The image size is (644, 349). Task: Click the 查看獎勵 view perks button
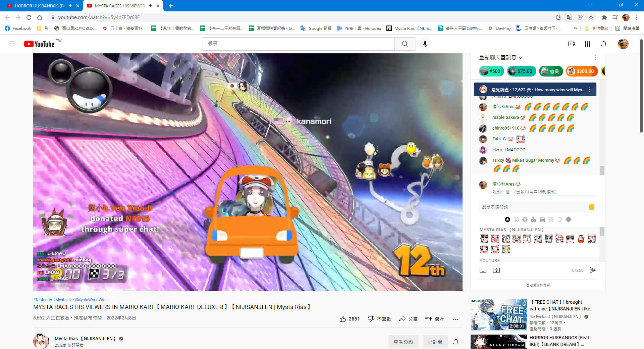pos(403,342)
